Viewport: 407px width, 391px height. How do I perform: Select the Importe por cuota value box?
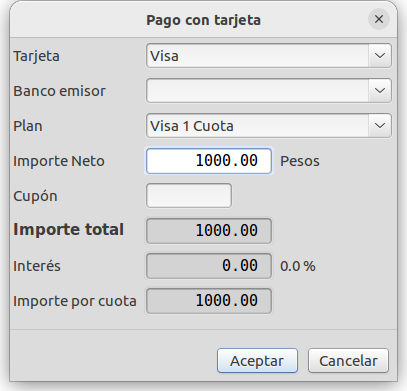[x=209, y=301]
